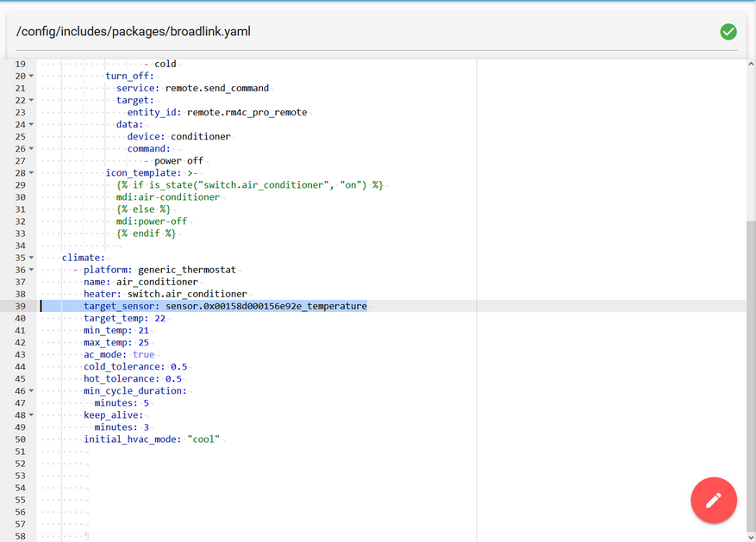Click the 'cold' entry on line 19
Screen dimensions: 756x542
[x=166, y=64]
